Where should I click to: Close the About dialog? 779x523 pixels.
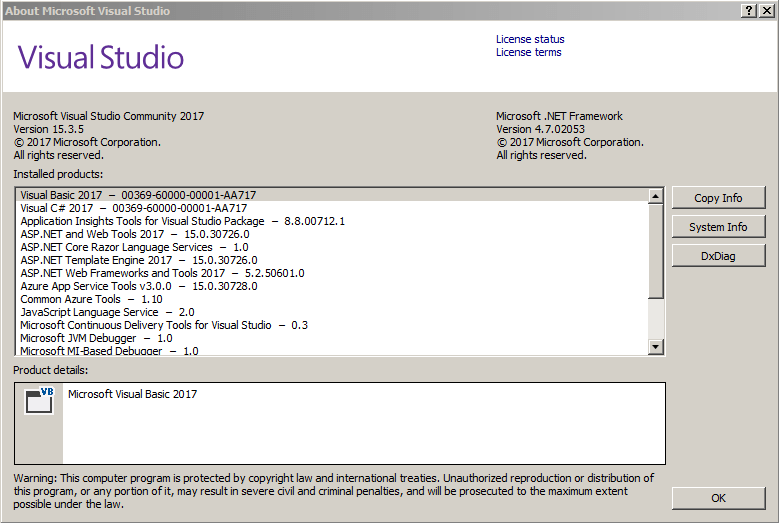coord(767,10)
